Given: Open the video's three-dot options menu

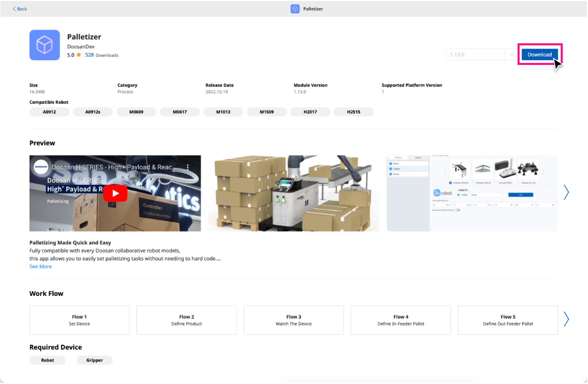Looking at the screenshot, I should tap(188, 167).
